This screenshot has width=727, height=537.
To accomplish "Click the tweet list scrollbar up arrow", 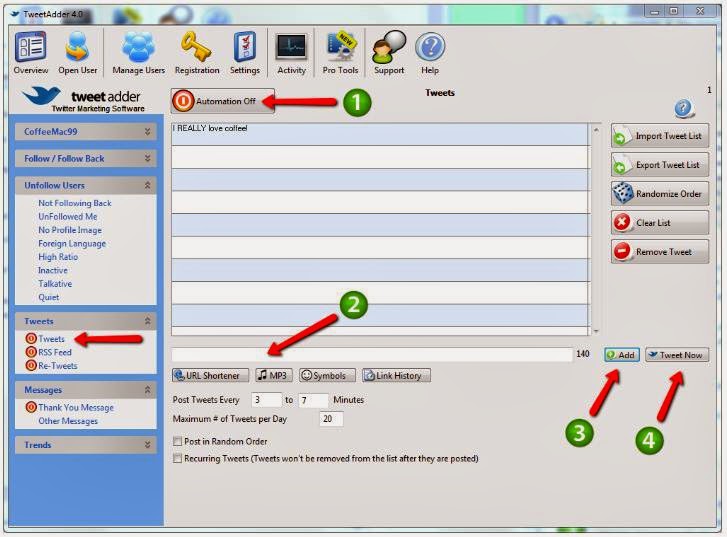I will [596, 130].
